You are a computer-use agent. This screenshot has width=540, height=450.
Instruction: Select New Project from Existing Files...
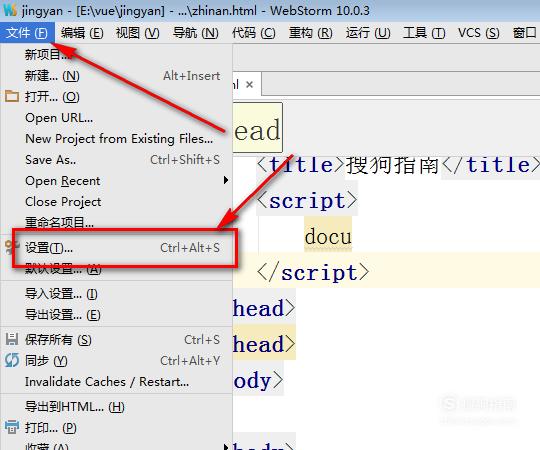(x=119, y=138)
